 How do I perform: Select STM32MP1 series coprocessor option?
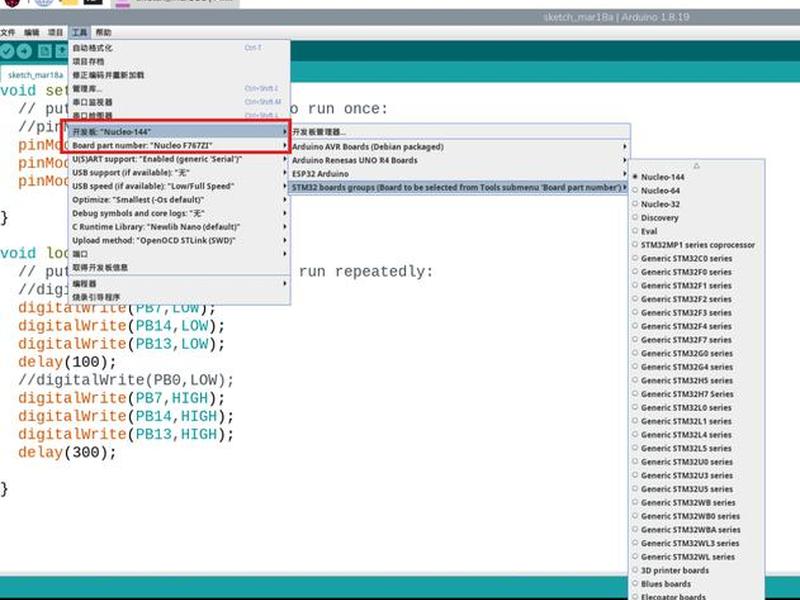click(x=697, y=245)
